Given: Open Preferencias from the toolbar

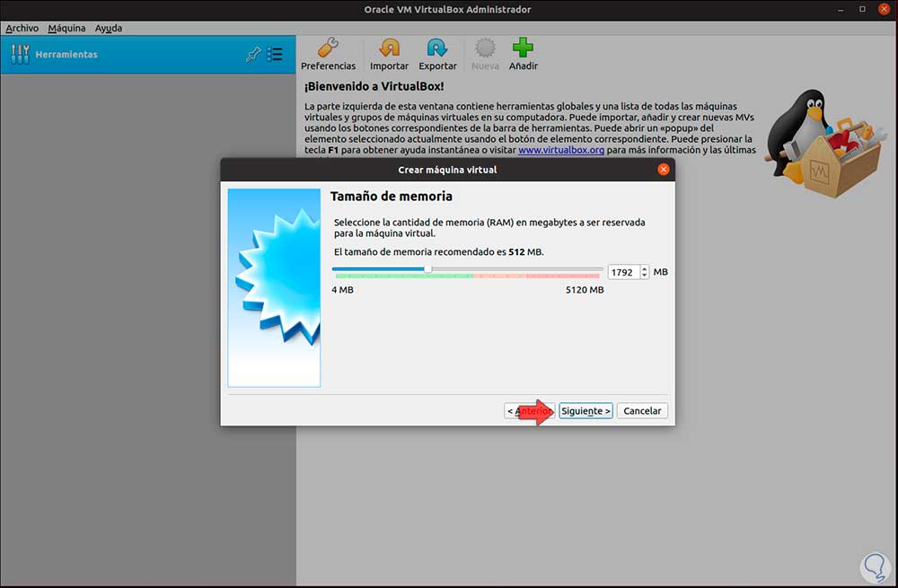Looking at the screenshot, I should (328, 55).
